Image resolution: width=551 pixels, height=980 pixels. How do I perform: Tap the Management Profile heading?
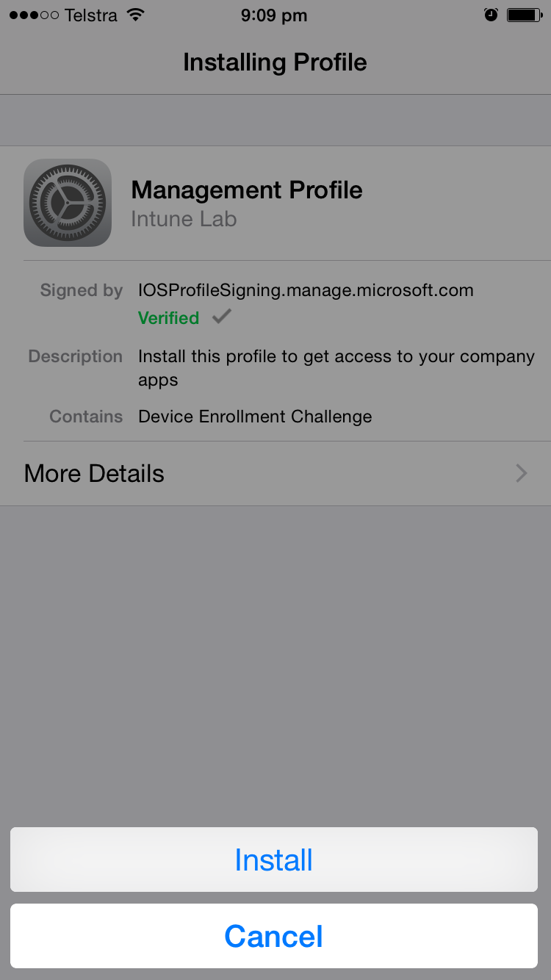coord(247,190)
